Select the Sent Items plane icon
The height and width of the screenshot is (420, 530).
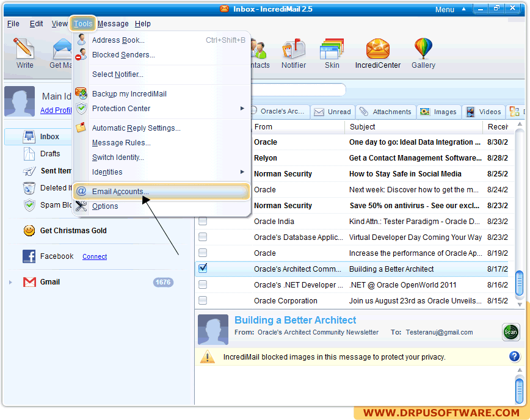[29, 171]
